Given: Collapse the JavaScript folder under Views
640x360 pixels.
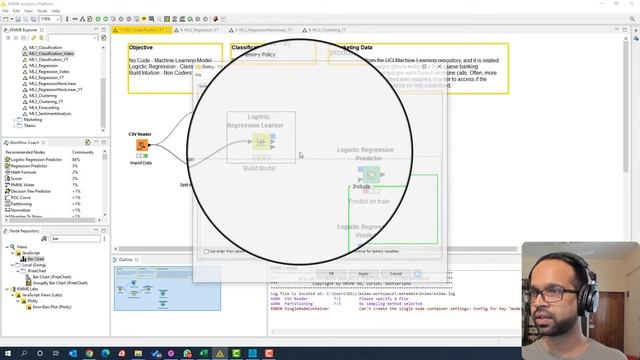Looking at the screenshot, I should [x=13, y=253].
